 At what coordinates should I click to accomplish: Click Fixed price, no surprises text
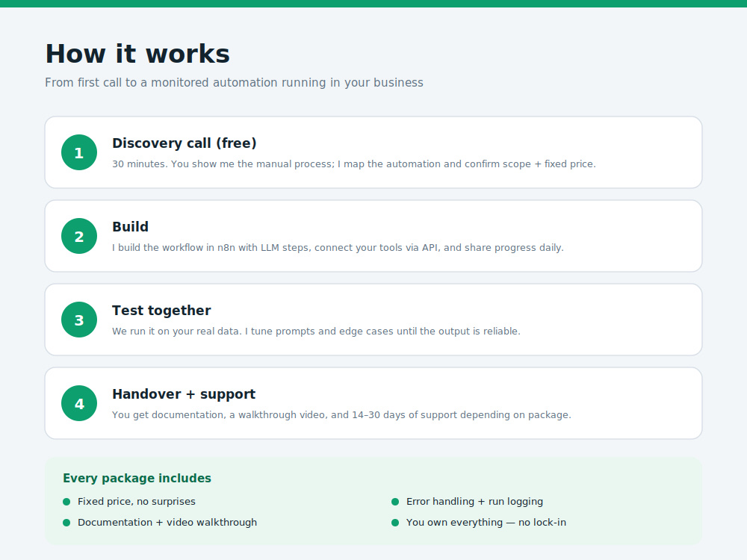click(137, 502)
